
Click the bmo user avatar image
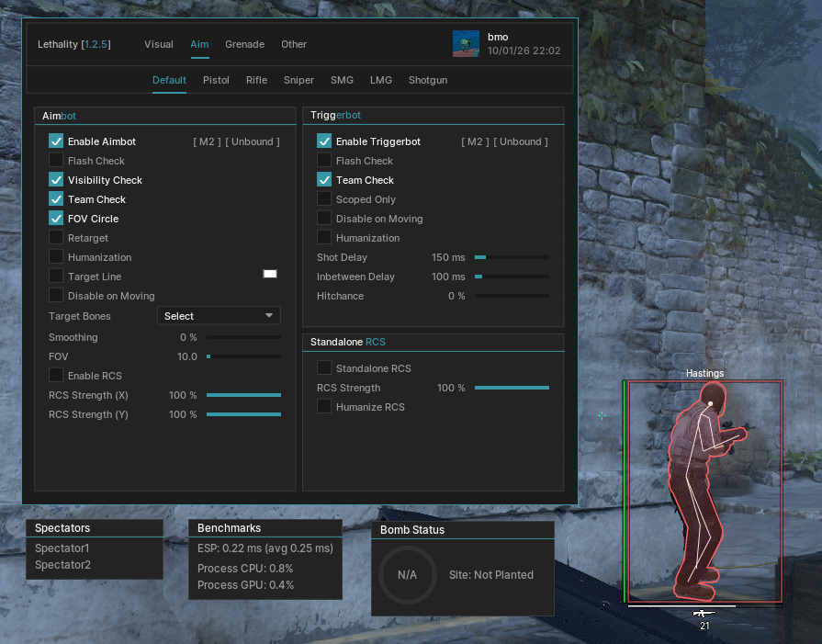pos(466,43)
